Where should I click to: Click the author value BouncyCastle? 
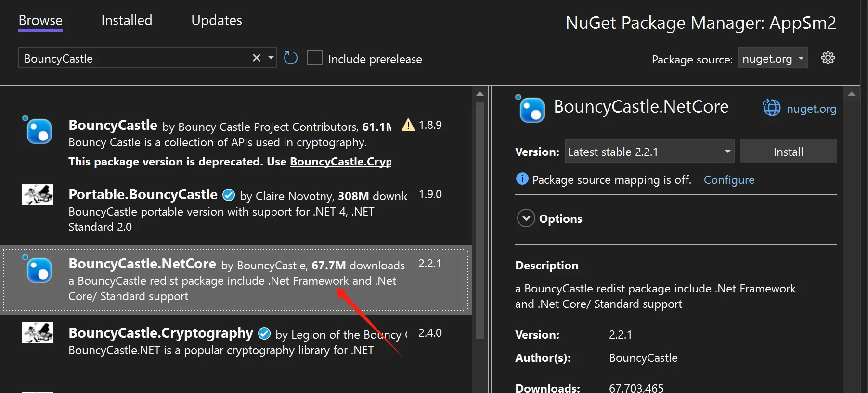643,358
